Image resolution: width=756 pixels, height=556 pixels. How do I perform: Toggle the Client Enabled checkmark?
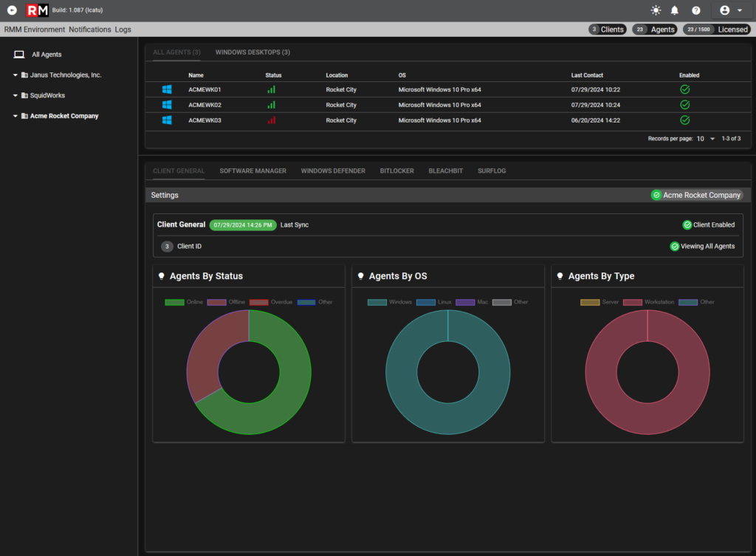coord(687,224)
